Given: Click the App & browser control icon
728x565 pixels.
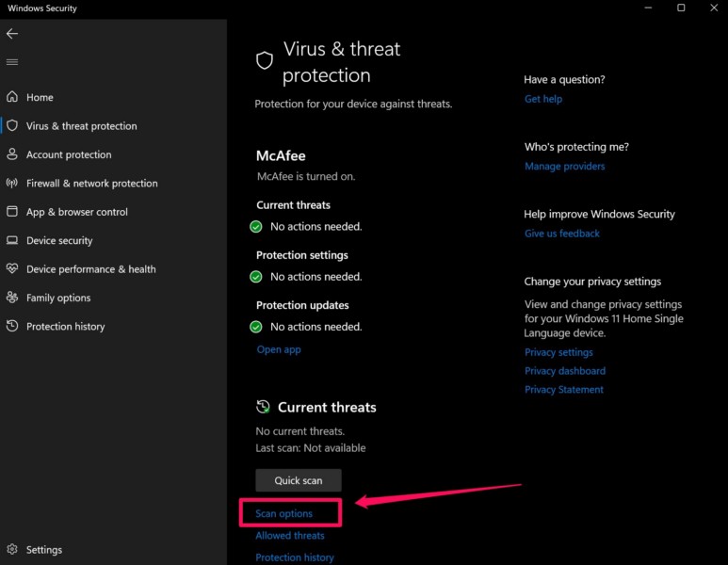Looking at the screenshot, I should pyautogui.click(x=12, y=212).
